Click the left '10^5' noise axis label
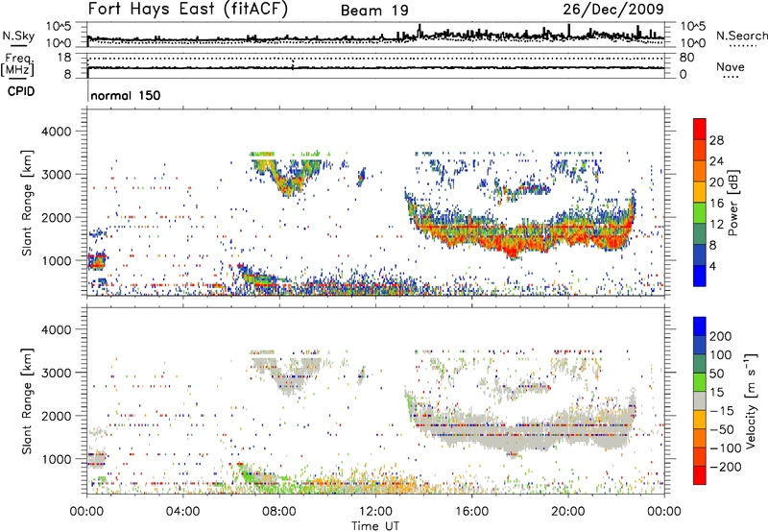 [59, 27]
